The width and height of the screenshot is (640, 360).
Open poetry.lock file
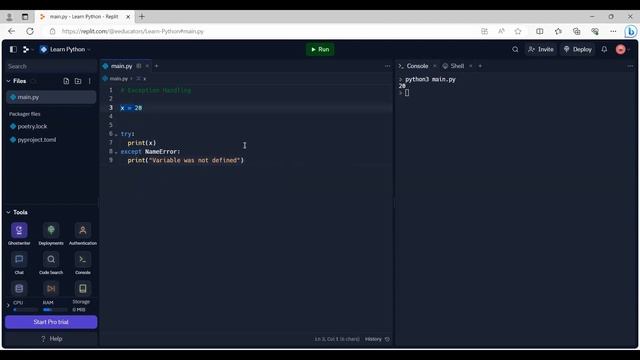point(32,127)
